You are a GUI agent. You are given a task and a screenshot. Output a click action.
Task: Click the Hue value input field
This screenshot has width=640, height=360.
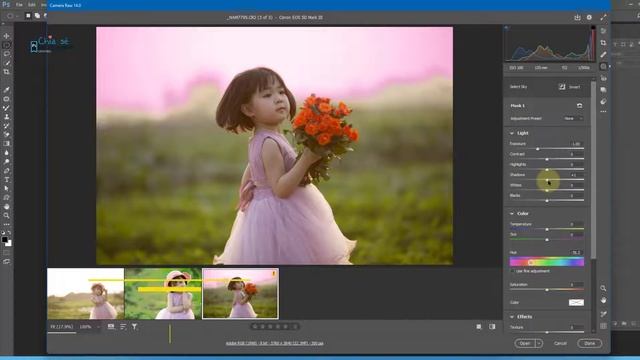576,253
